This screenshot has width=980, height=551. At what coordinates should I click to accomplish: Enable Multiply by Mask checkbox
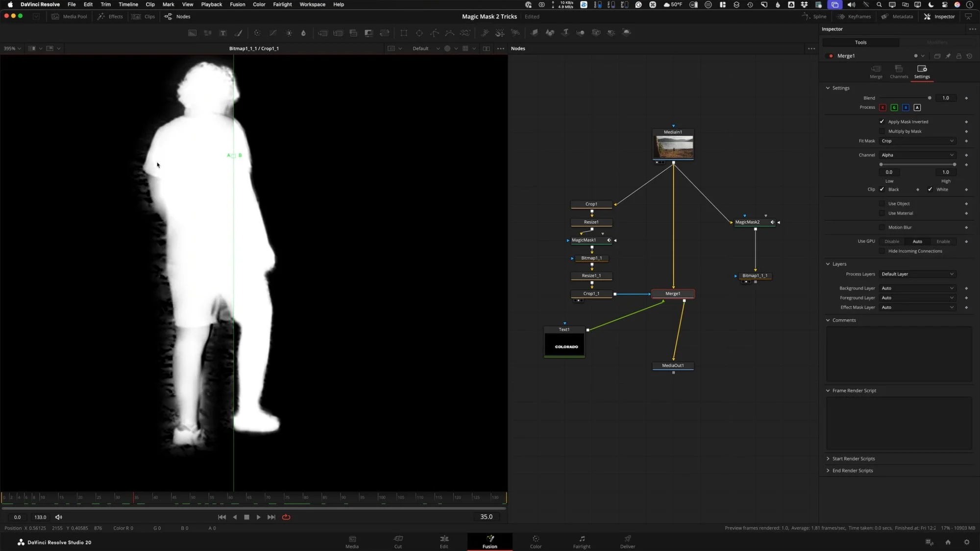point(882,131)
